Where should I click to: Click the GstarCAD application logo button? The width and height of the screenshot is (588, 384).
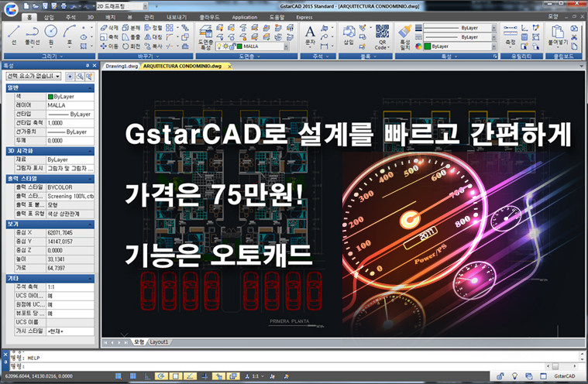tap(11, 9)
